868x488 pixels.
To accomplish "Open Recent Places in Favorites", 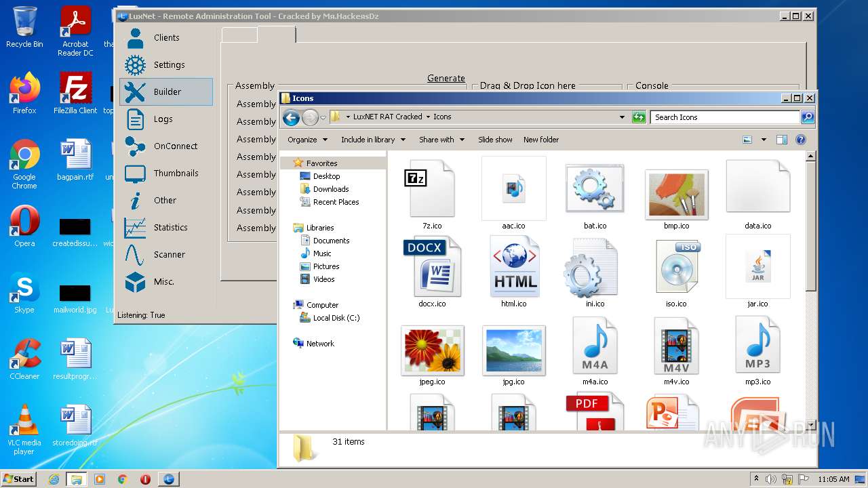I will pos(330,202).
